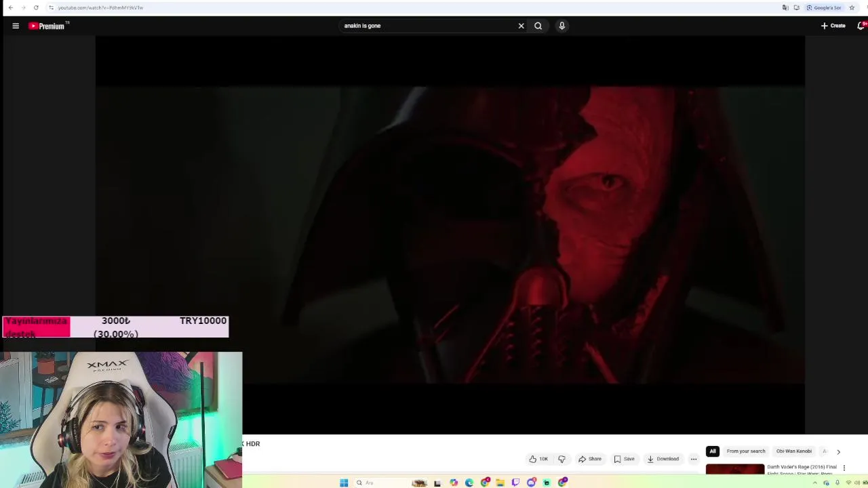Image resolution: width=868 pixels, height=488 pixels.
Task: Open more actions three-dot menu under video
Action: [693, 459]
